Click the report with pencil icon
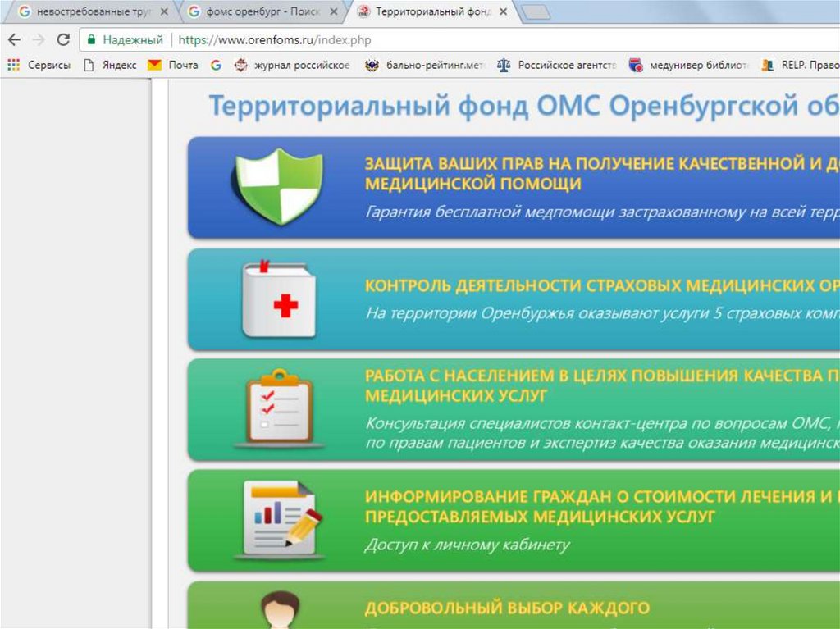The height and width of the screenshot is (629, 840). click(281, 520)
